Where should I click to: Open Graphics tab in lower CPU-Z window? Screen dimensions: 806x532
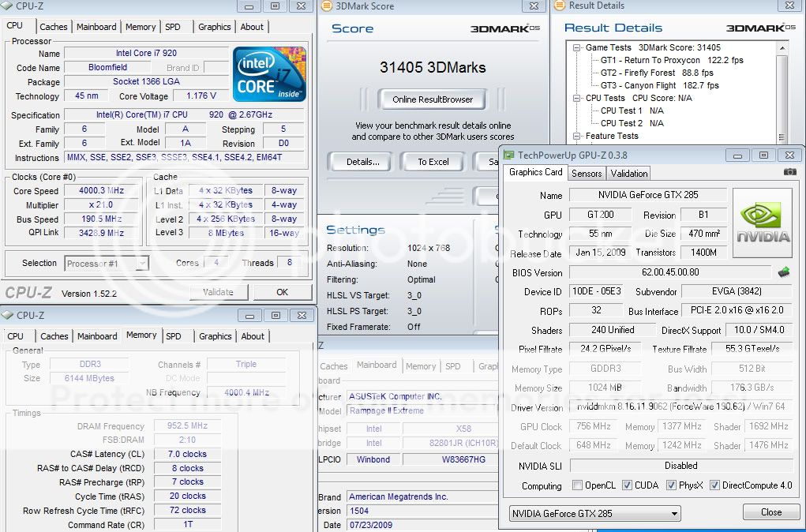pyautogui.click(x=215, y=336)
